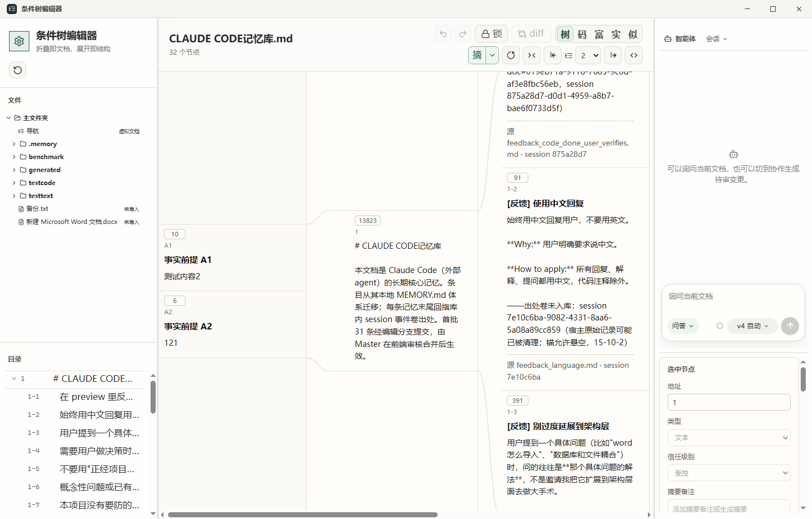Click the increase depth arrow icon
Image resolution: width=812 pixels, height=519 pixels.
coord(613,55)
